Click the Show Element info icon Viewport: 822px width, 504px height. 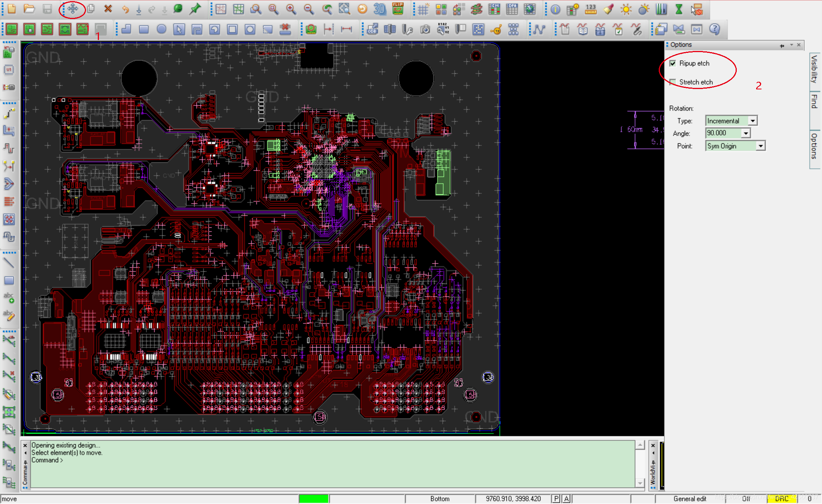click(555, 9)
